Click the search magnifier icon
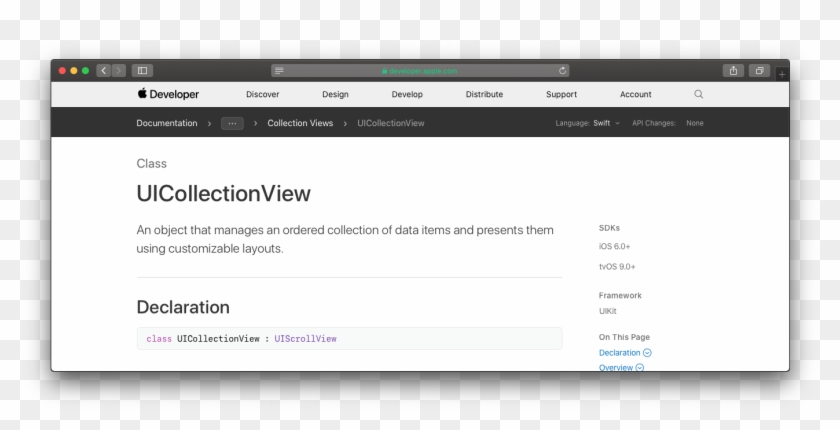Image resolution: width=840 pixels, height=430 pixels. (699, 94)
